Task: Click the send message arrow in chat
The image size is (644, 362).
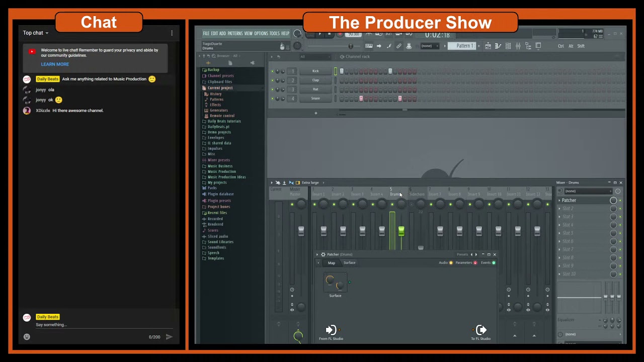Action: coord(169,337)
